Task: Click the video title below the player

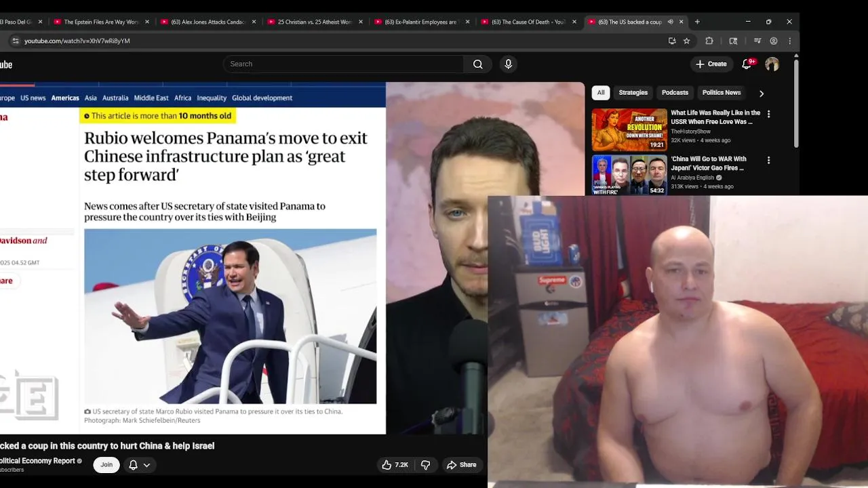Action: pyautogui.click(x=107, y=446)
